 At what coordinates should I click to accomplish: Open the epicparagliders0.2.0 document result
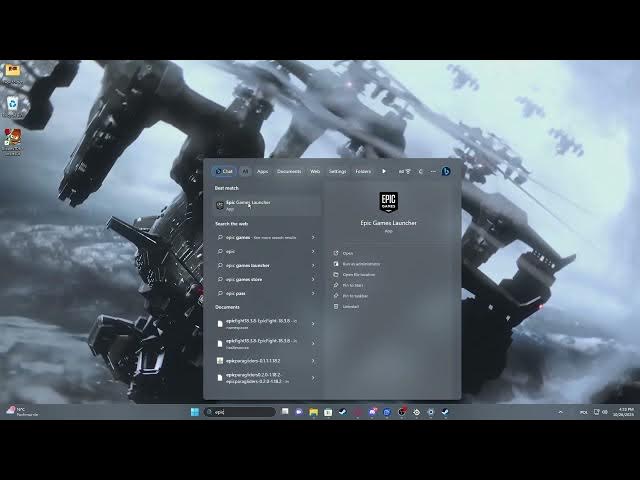coord(261,378)
